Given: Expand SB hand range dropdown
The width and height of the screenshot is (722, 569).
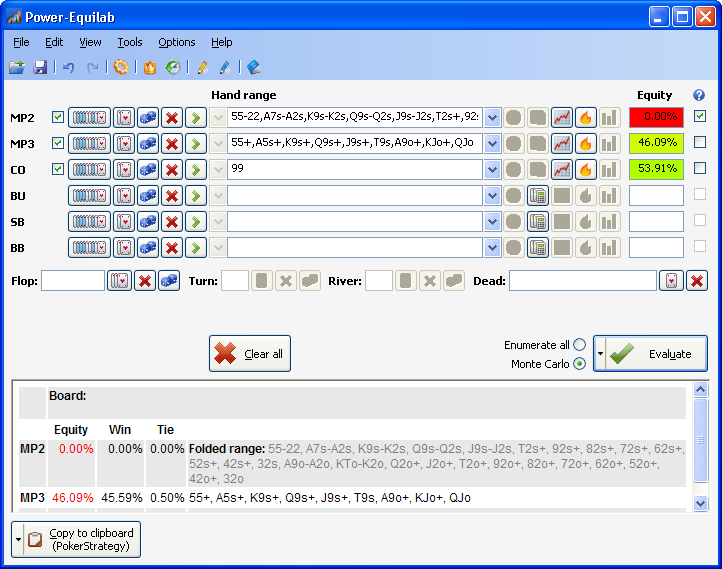Looking at the screenshot, I should (492, 222).
